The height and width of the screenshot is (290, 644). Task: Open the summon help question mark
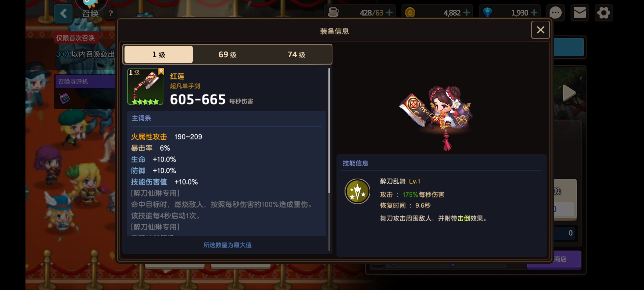click(x=111, y=13)
